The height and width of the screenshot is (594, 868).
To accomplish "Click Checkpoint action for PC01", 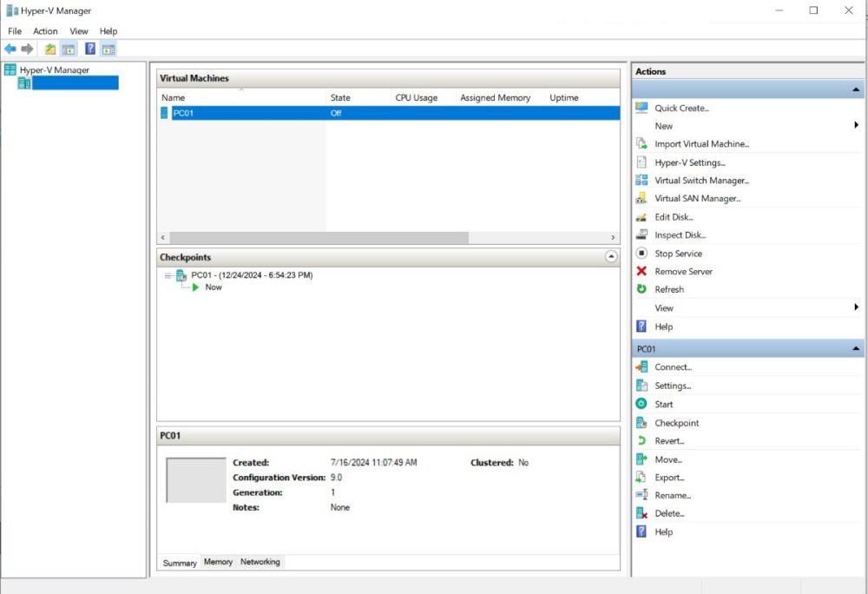I will pyautogui.click(x=676, y=423).
